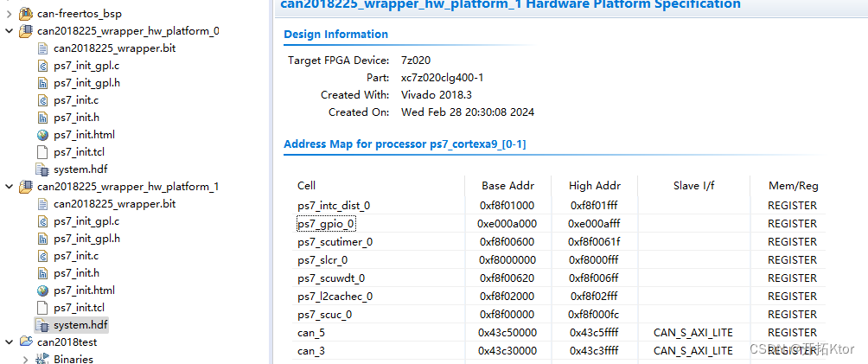
Task: Click the Slave I/f column header
Action: [693, 186]
